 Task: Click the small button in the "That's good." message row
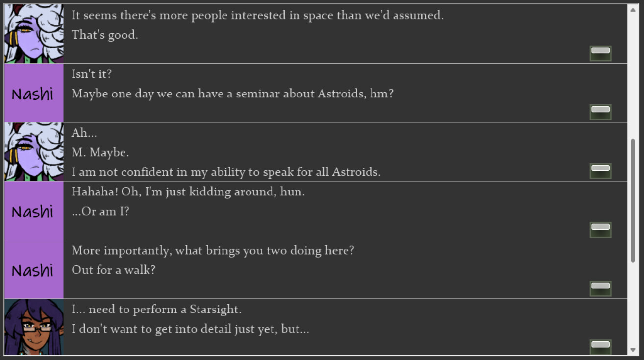pyautogui.click(x=600, y=52)
